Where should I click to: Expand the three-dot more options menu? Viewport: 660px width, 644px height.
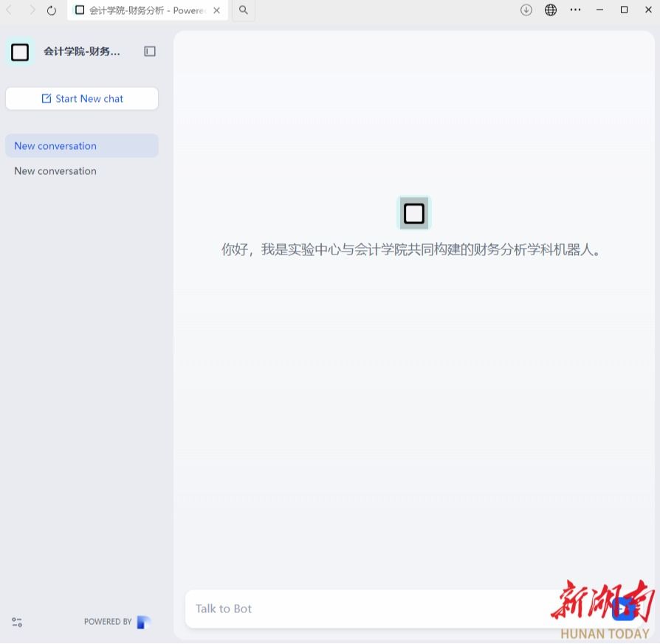[576, 10]
